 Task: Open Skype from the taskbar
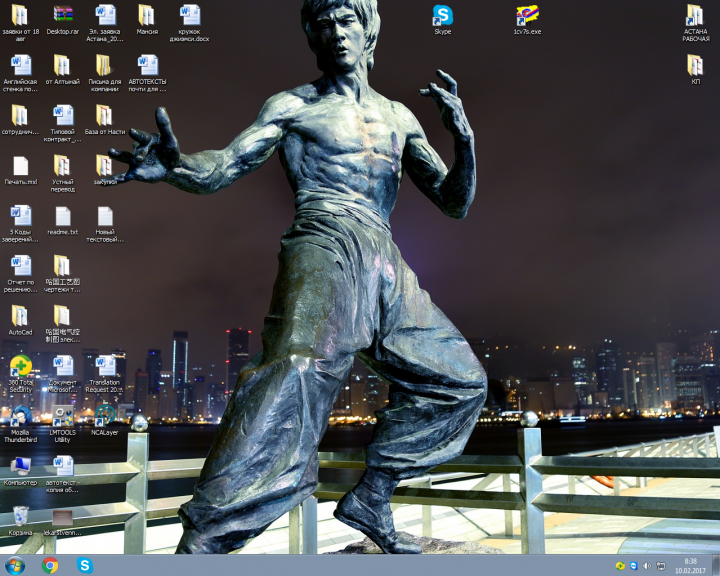pos(85,565)
